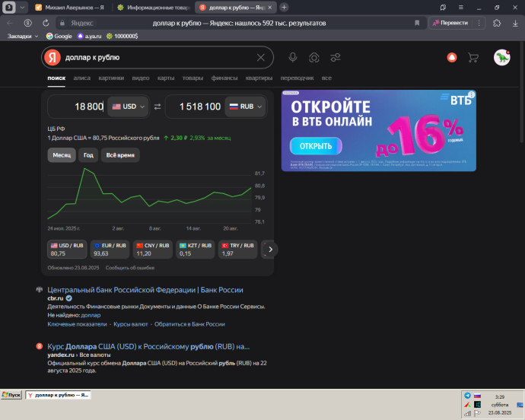Switch to финансы search tab

pos(224,78)
